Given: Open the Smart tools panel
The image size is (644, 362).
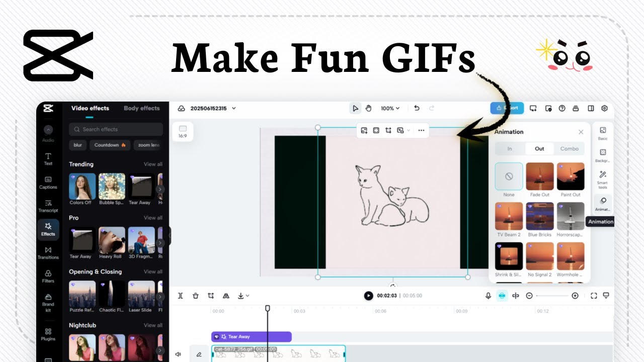Looking at the screenshot, I should coord(603,180).
